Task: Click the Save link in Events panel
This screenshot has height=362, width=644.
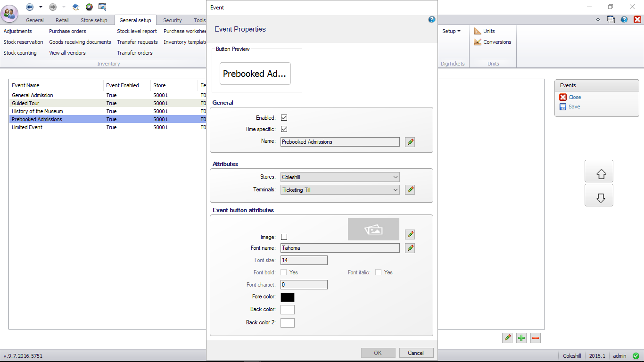Action: coord(574,107)
